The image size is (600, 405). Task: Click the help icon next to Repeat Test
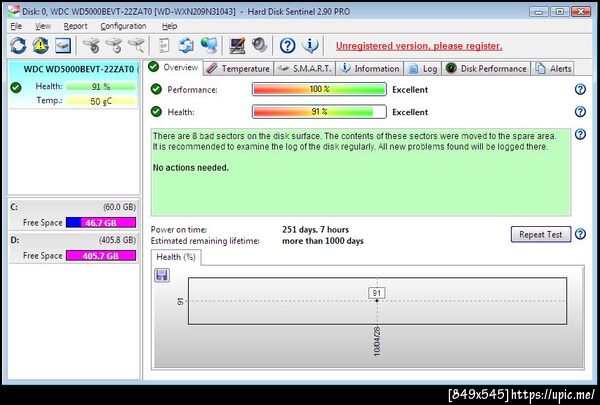click(580, 234)
